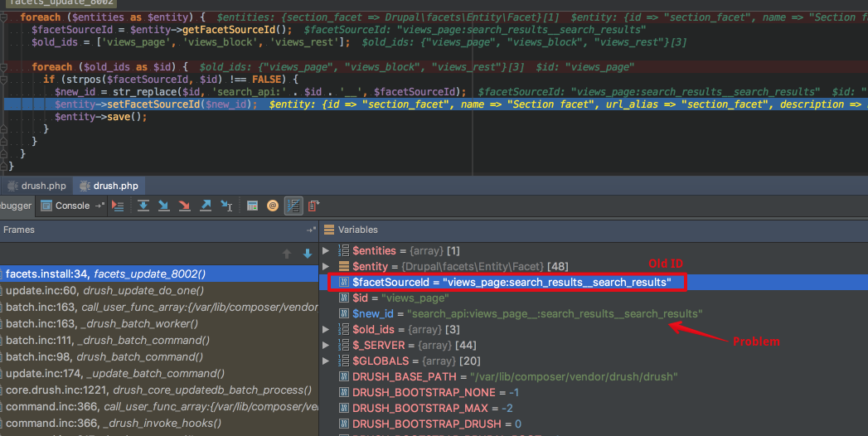Click the red skip-list icon after the sort icon
Image resolution: width=868 pixels, height=436 pixels.
(313, 206)
